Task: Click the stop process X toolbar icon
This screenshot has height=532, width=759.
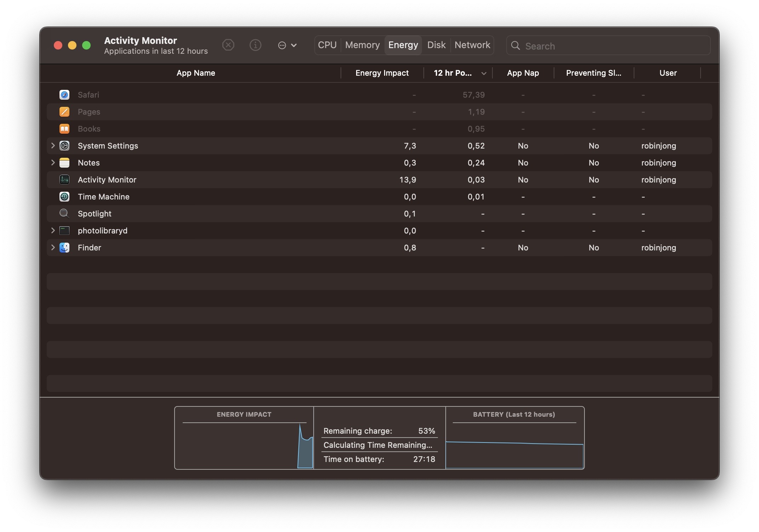Action: pos(228,45)
